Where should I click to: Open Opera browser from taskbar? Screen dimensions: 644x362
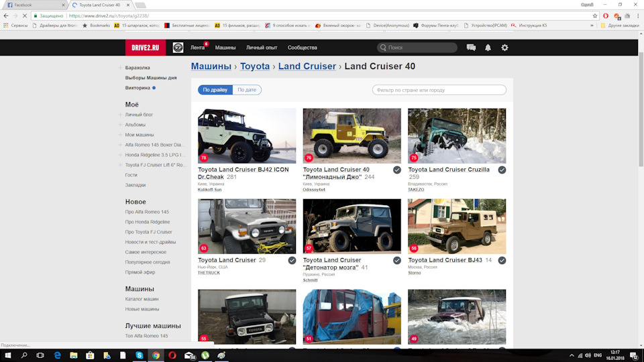coord(172,355)
